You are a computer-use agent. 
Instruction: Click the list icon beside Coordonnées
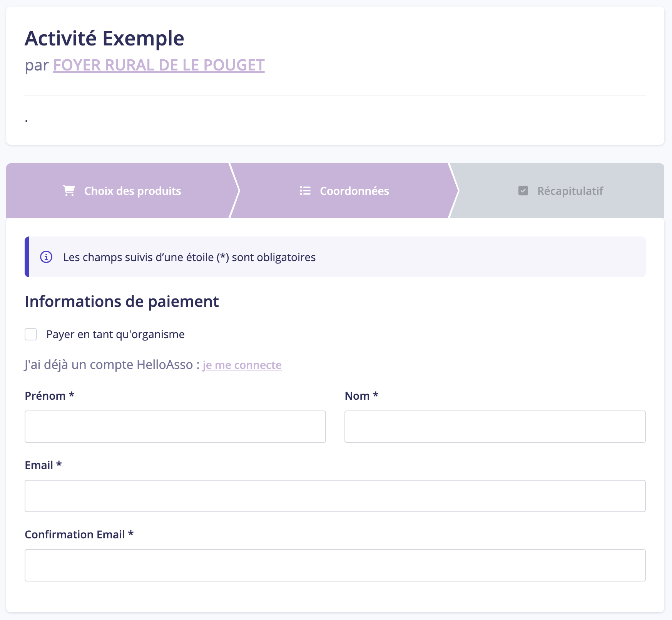click(x=305, y=191)
